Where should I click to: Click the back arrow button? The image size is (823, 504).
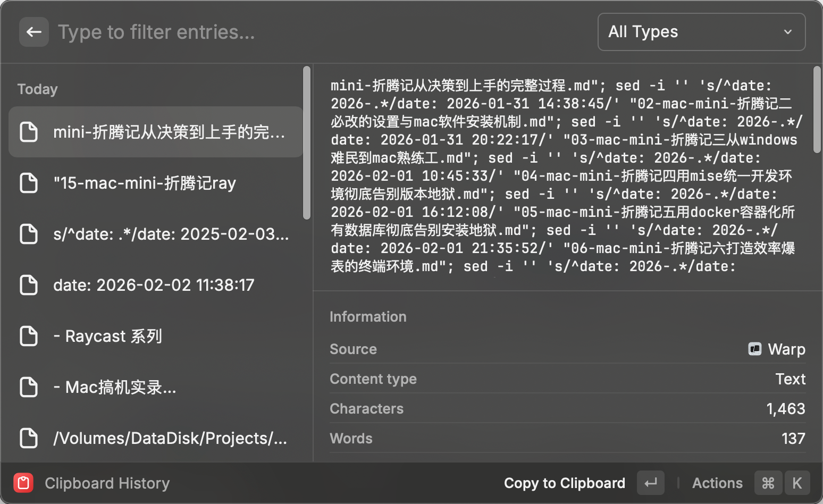(x=34, y=32)
